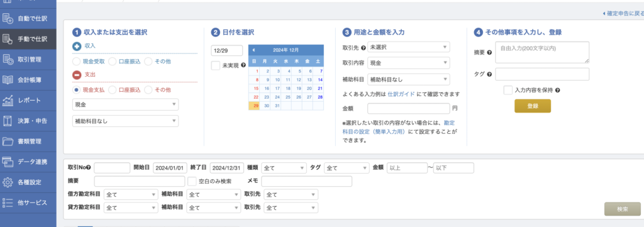Enable 入力内容を保持 checkbox
Viewport: 644px width, 227px height.
click(508, 90)
